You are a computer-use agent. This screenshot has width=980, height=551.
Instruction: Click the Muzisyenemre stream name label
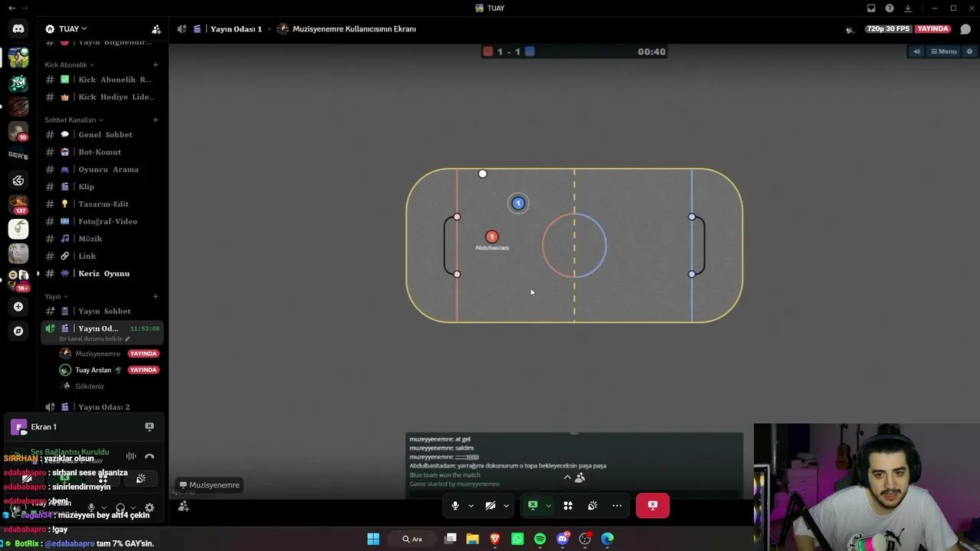(x=210, y=485)
